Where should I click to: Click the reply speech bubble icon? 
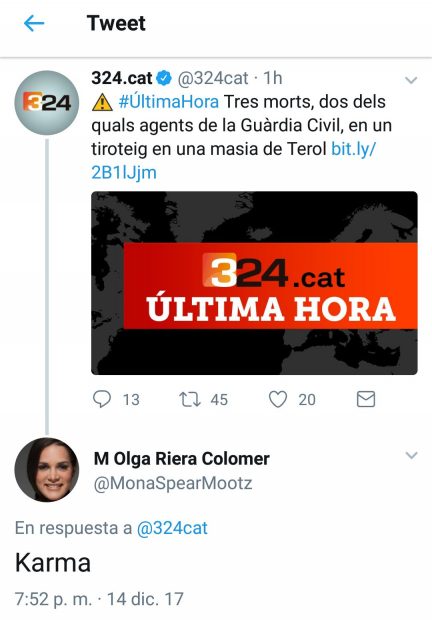102,399
